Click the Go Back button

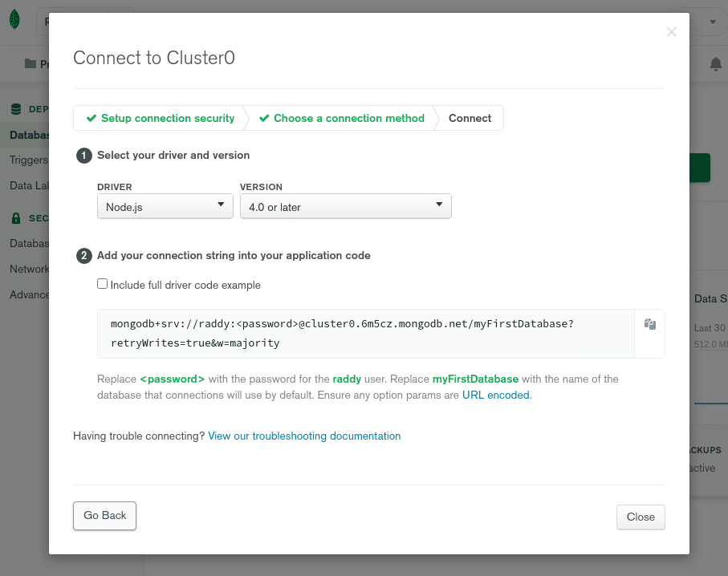tap(104, 516)
